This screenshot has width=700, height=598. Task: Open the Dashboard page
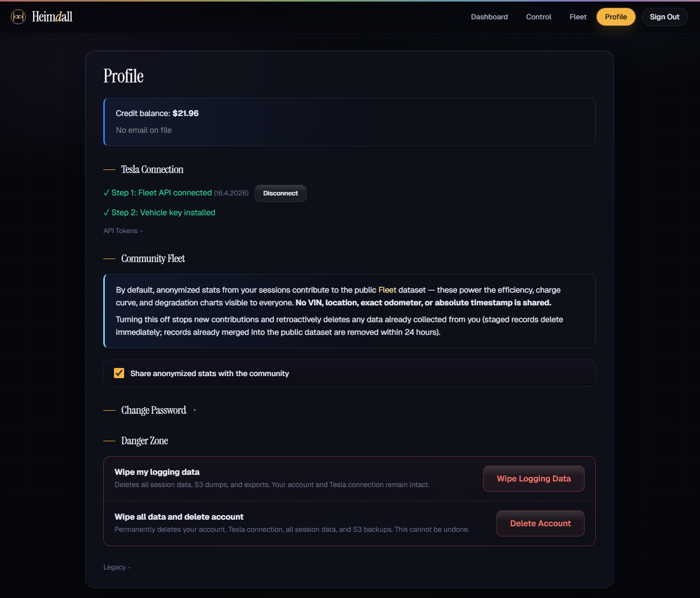pos(489,17)
